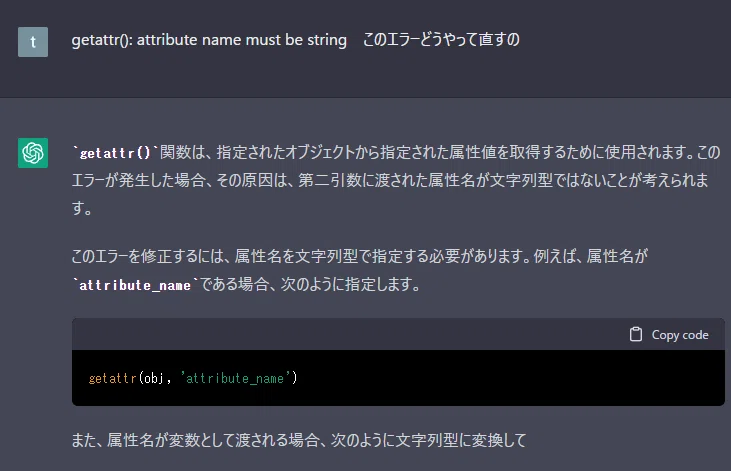Click the user avatar with letter t

[33, 42]
